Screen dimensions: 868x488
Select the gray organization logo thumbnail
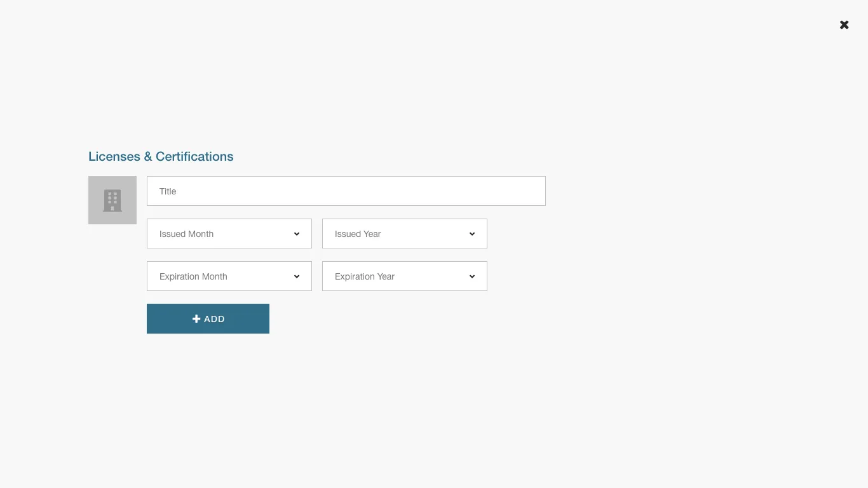tap(112, 200)
